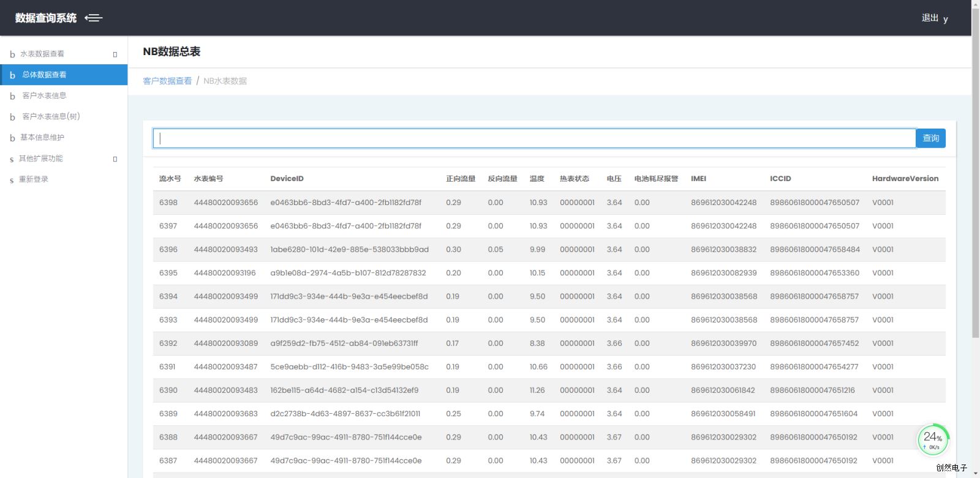The width and height of the screenshot is (980, 478).
Task: Click the 退出 logout link
Action: [930, 18]
